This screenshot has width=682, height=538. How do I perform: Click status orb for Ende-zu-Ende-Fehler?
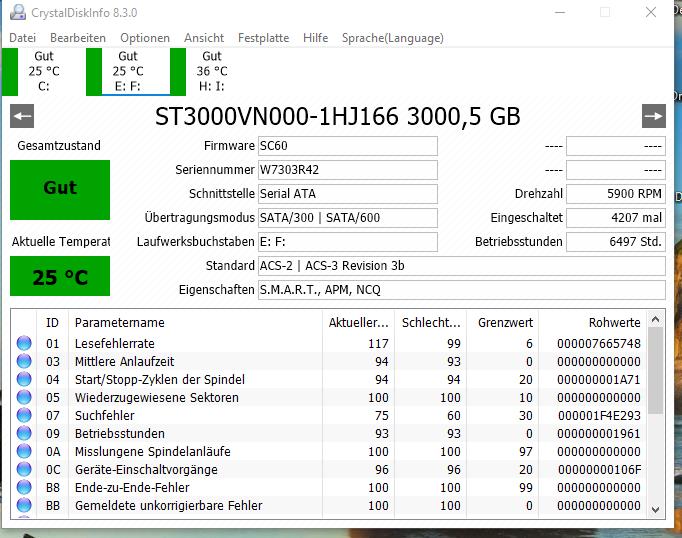click(x=24, y=488)
